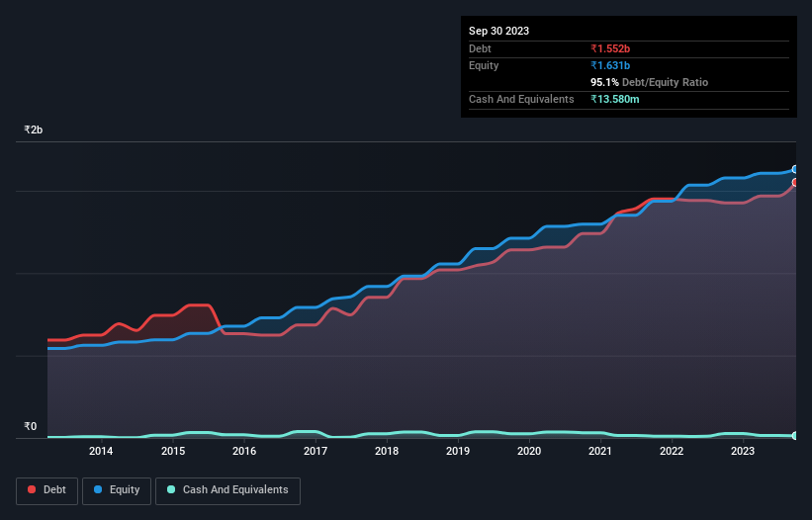The height and width of the screenshot is (520, 812).
Task: Click the red Debt endpoint marker
Action: [795, 182]
